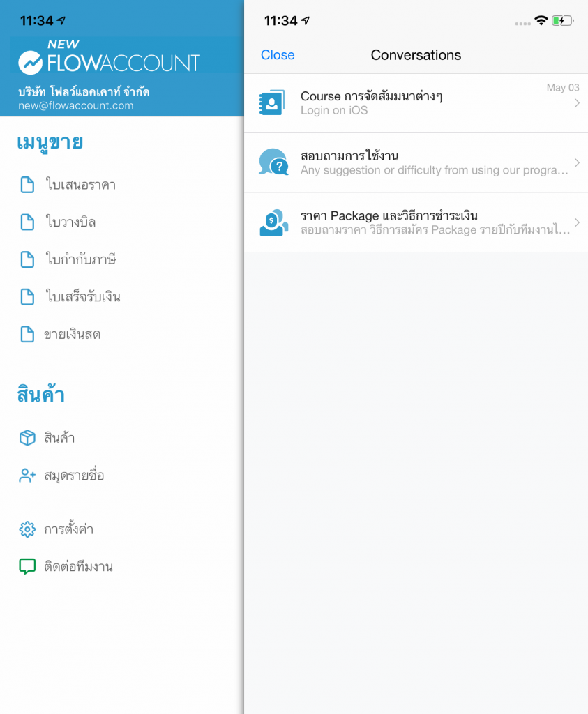Tap the dollar package pricing icon

coord(273,222)
